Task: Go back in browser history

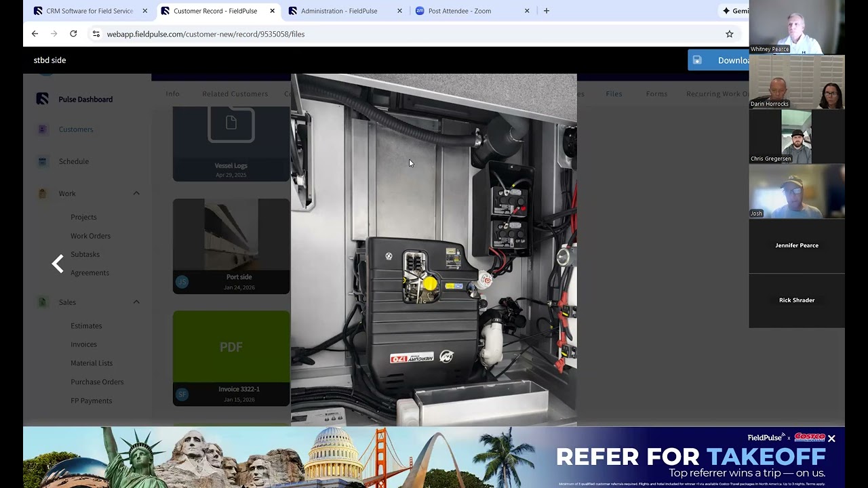Action: (x=35, y=34)
